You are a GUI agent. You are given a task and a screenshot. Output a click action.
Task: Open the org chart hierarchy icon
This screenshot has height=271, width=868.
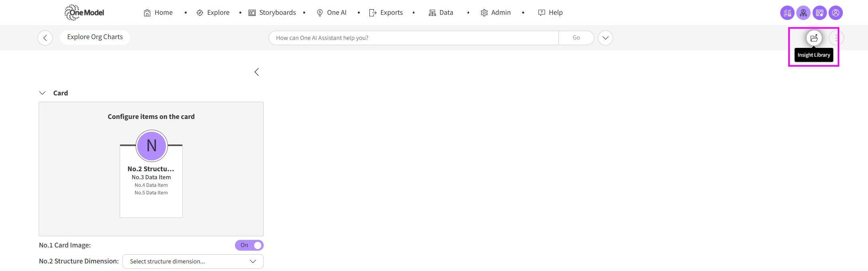pos(803,13)
